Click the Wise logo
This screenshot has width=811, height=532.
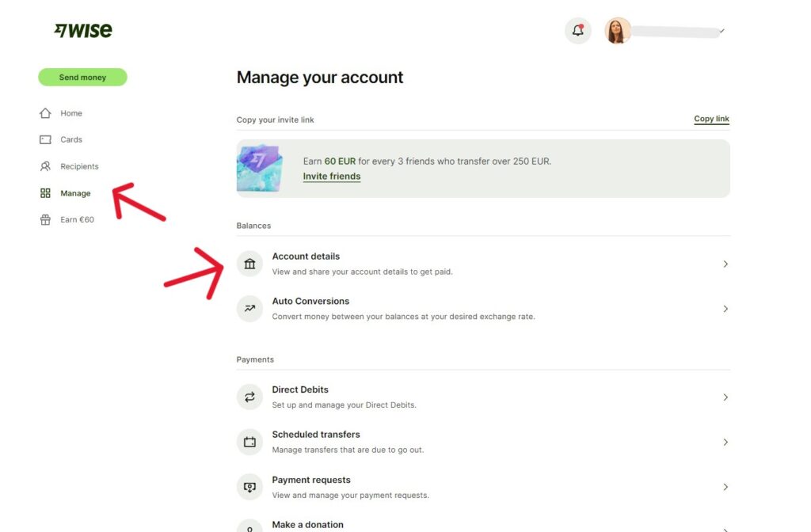82,30
